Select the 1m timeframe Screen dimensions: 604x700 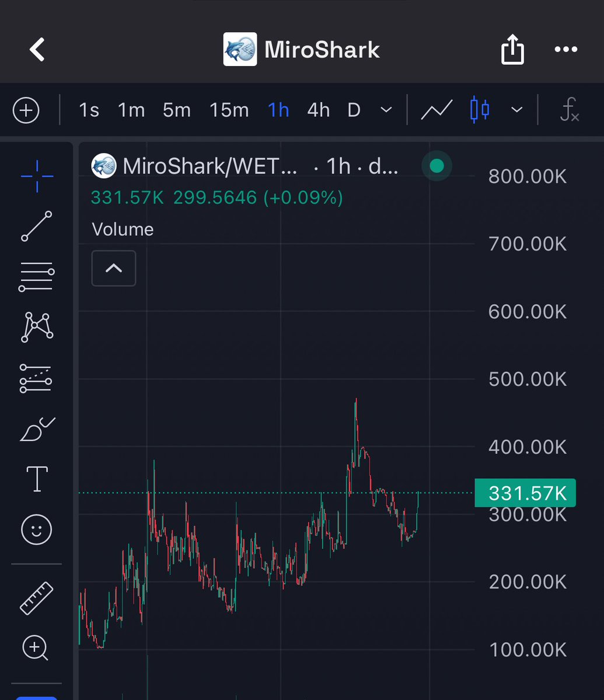[x=131, y=110]
